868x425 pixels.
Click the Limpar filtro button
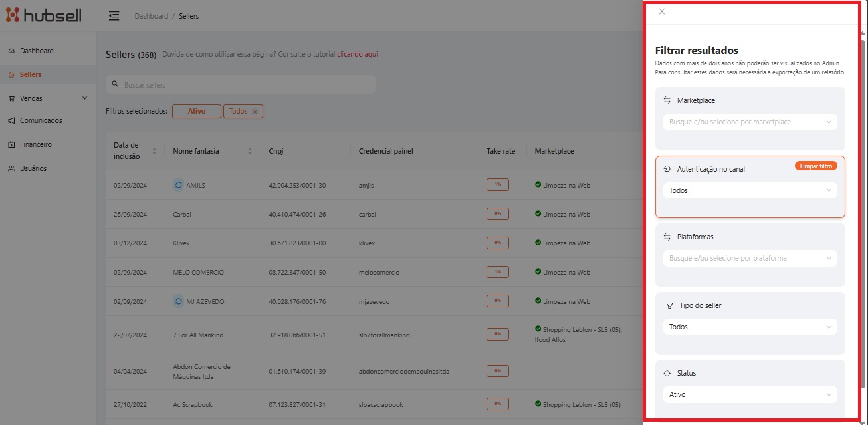click(x=815, y=166)
